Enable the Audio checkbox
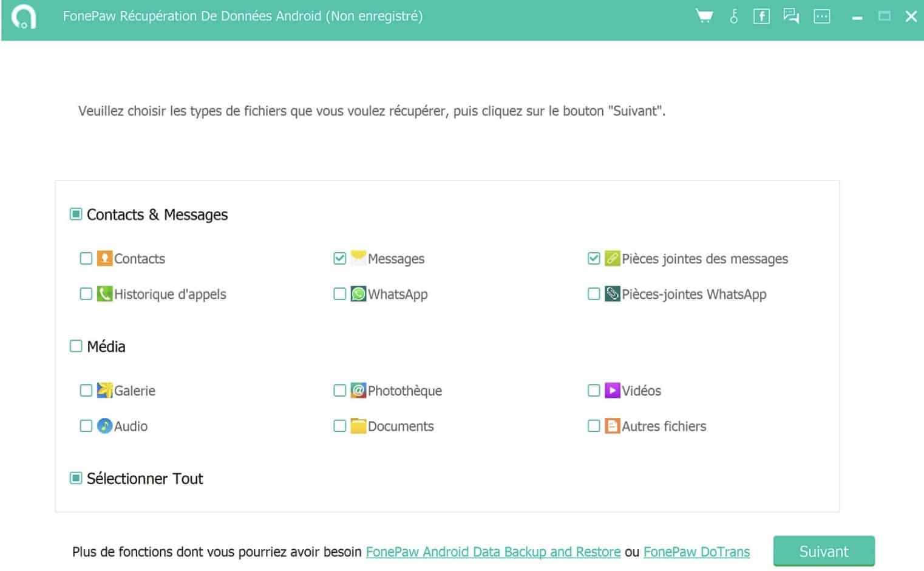Screen dimensions: 924x571 [86, 426]
